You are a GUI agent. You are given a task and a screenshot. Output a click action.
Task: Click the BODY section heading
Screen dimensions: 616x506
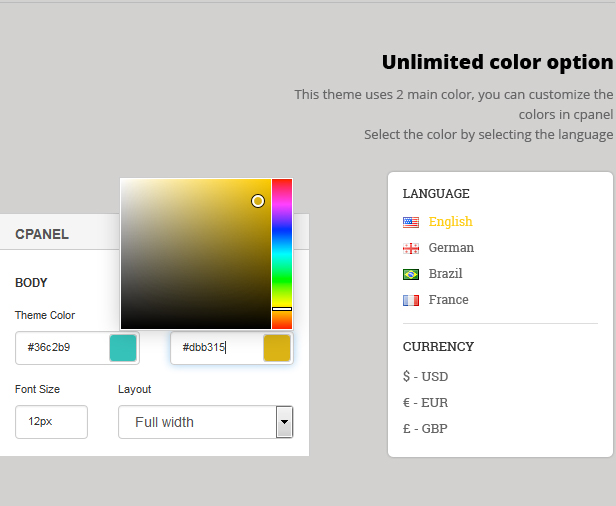(x=31, y=283)
